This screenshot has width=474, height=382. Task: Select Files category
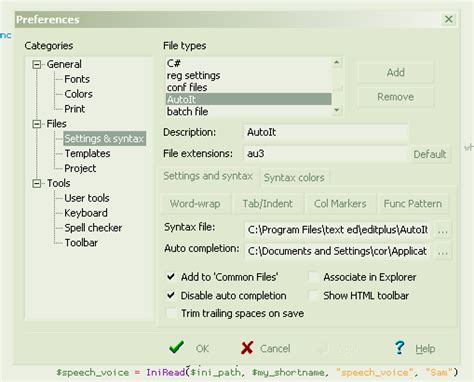coord(57,124)
